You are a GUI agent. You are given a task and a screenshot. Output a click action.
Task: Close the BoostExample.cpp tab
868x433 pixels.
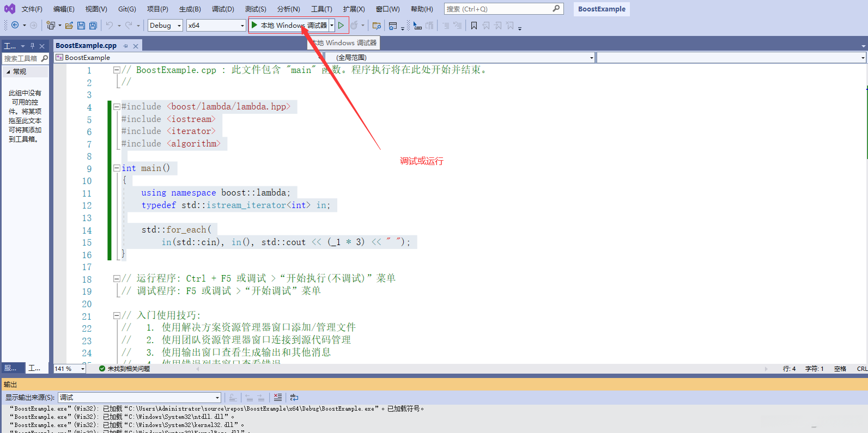[x=136, y=46]
